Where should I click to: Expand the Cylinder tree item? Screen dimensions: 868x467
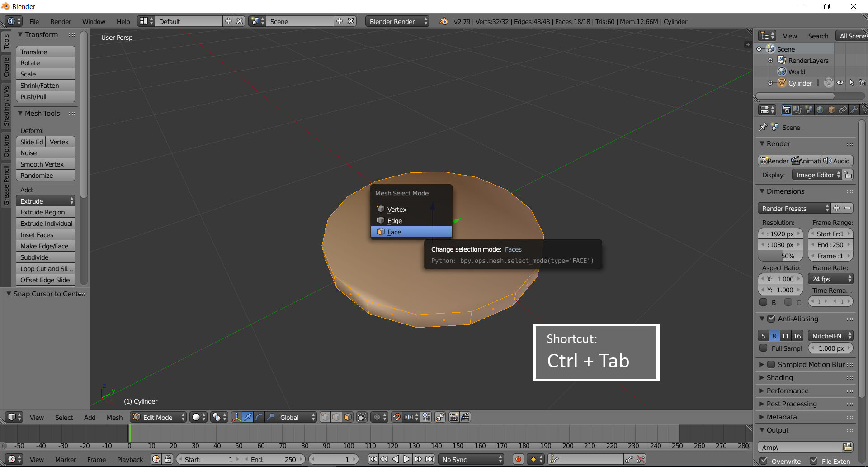tap(770, 83)
